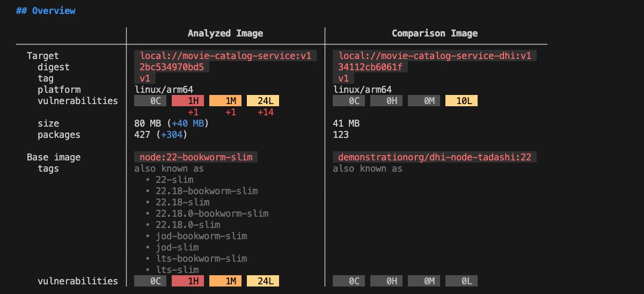Viewport: 644px width, 294px height.
Task: Click 24L badge in Base image vulnerabilities row
Action: coord(263,281)
